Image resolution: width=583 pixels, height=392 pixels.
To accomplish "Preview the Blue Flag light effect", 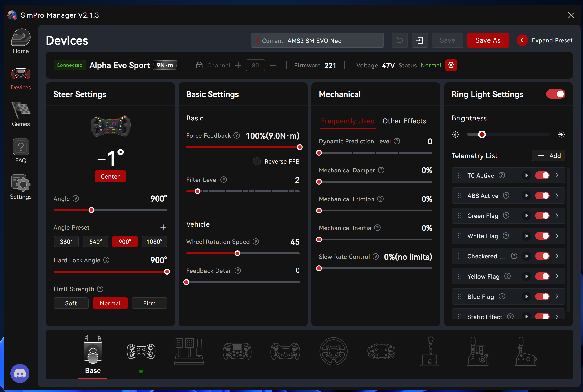I will (x=527, y=297).
